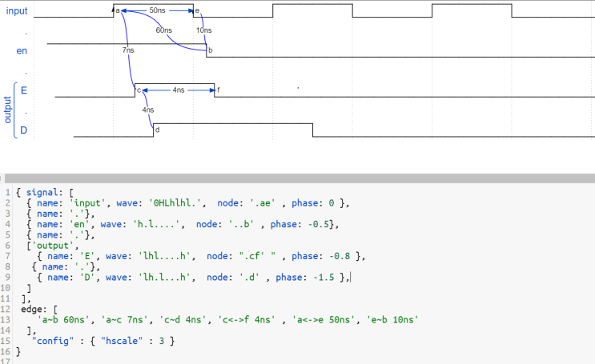This screenshot has width=595, height=364.
Task: Click the '50ns' edge label
Action: pyautogui.click(x=157, y=10)
